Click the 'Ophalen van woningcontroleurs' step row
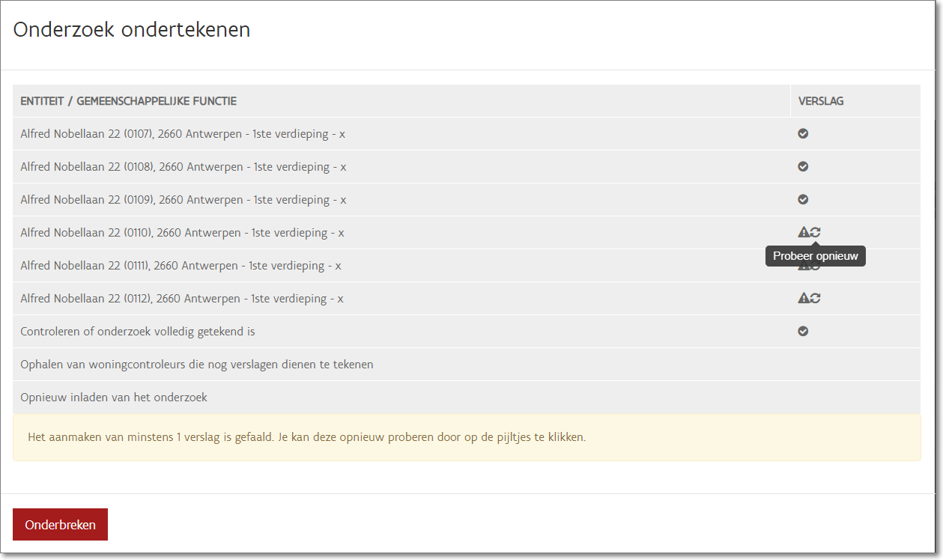This screenshot has height=560, width=943. tap(197, 365)
